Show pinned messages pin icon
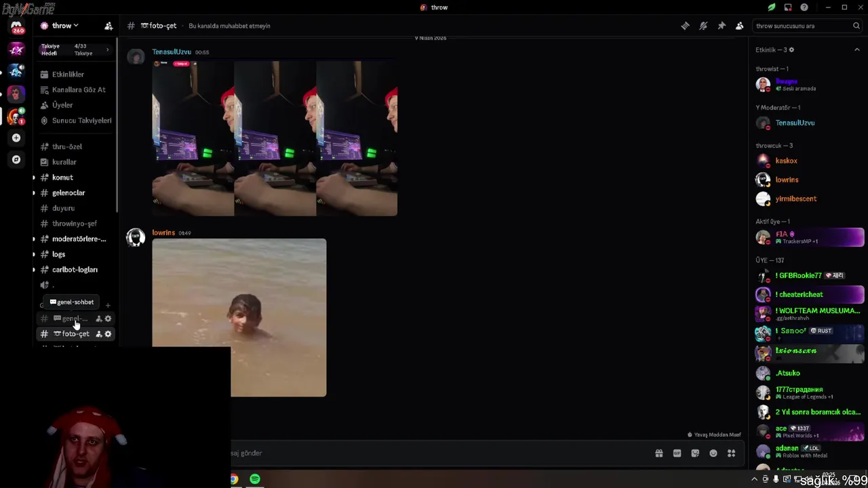This screenshot has height=488, width=868. pyautogui.click(x=722, y=26)
